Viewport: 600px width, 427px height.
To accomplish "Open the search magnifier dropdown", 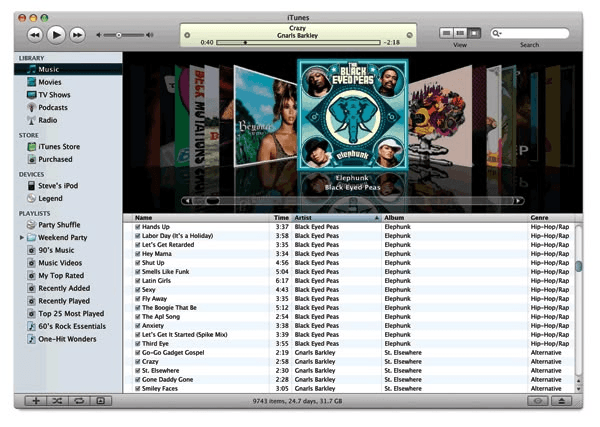I will point(497,34).
